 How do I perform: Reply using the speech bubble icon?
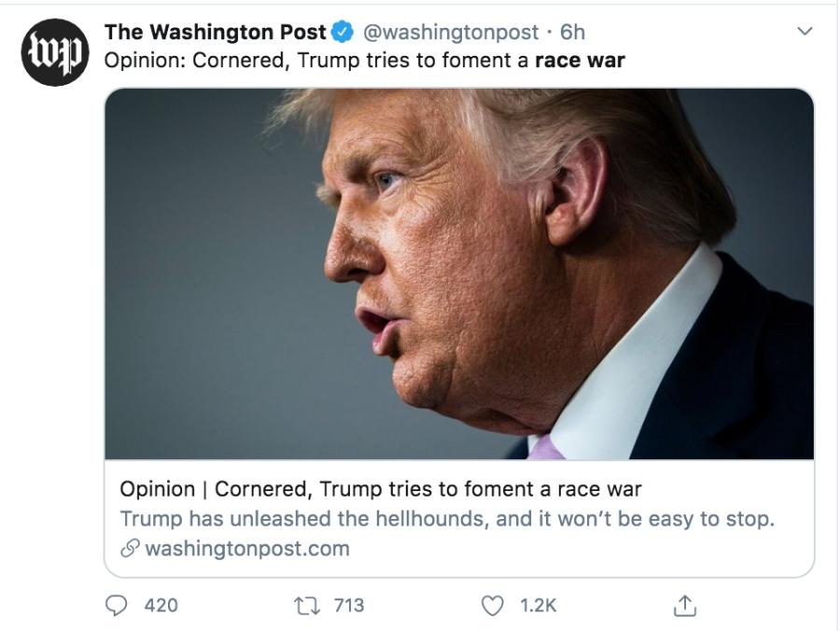pyautogui.click(x=117, y=606)
